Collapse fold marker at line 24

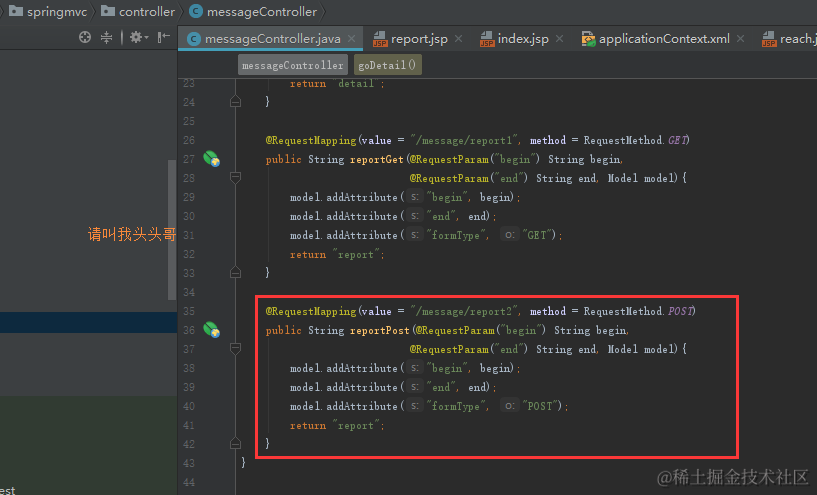click(x=236, y=102)
